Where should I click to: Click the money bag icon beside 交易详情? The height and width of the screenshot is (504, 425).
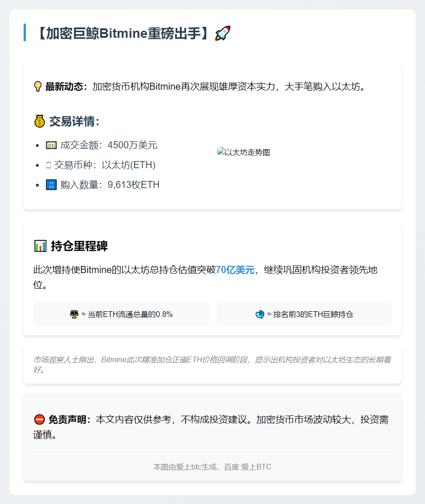pos(39,121)
